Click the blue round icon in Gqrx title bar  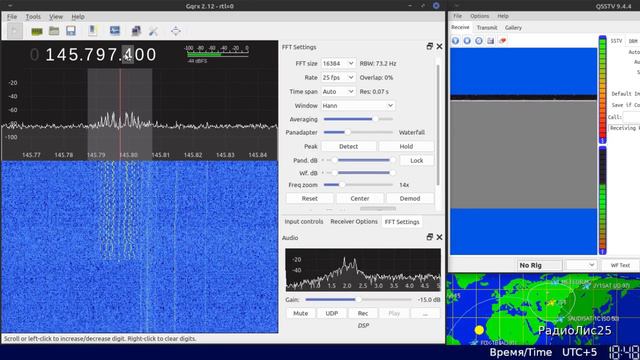pos(436,6)
